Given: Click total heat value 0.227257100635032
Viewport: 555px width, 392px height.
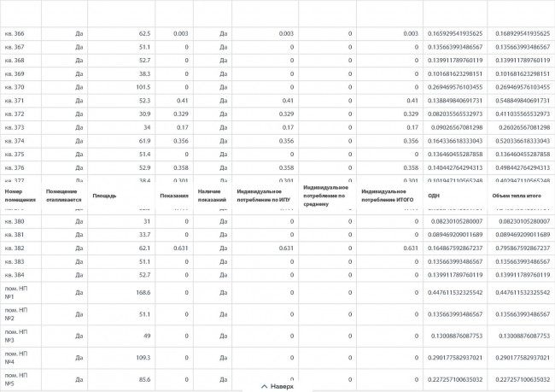Looking at the screenshot, I should 523,379.
